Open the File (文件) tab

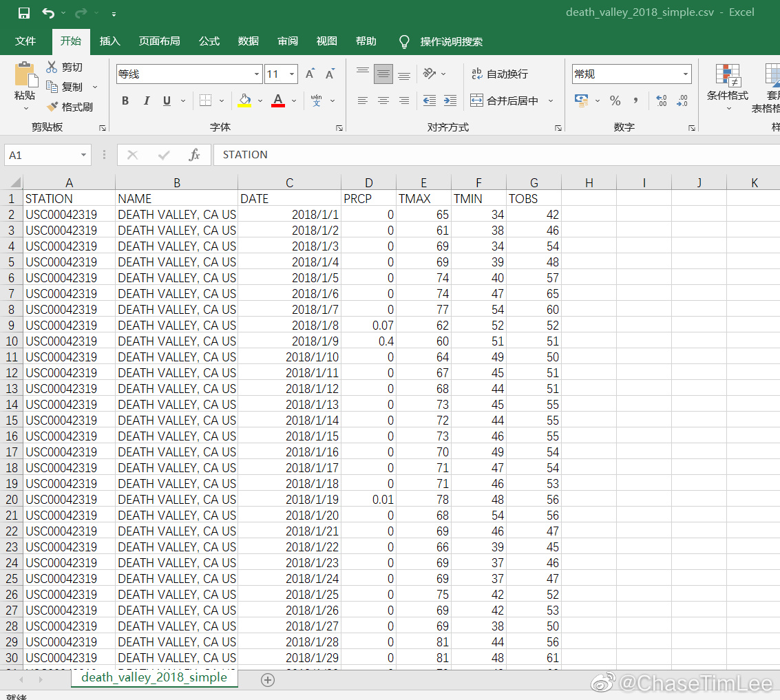click(25, 41)
